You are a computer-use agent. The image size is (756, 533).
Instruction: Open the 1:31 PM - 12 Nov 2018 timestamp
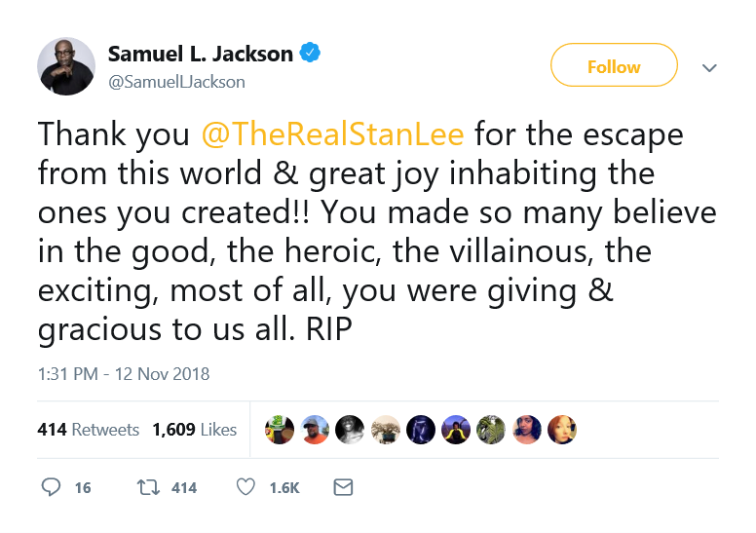124,374
